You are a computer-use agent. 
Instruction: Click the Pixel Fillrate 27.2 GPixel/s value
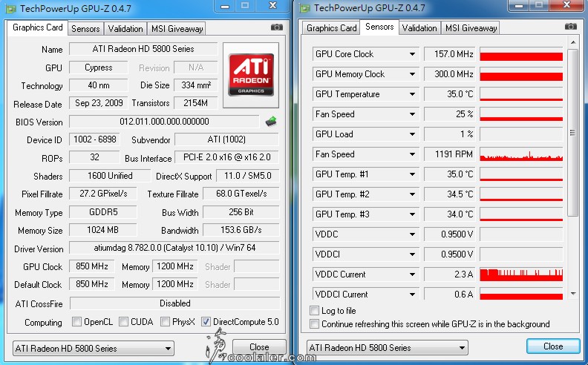103,194
